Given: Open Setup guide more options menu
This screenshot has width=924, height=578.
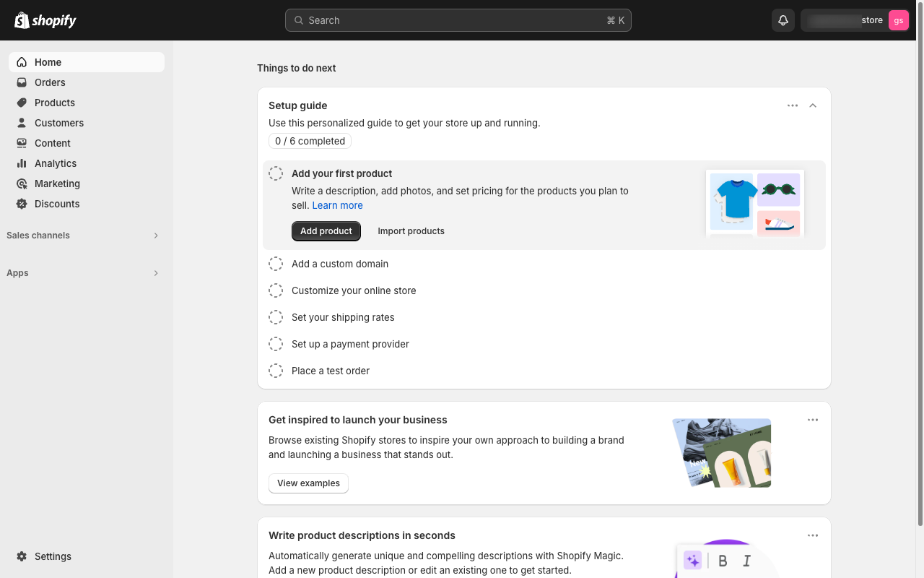Looking at the screenshot, I should [793, 105].
